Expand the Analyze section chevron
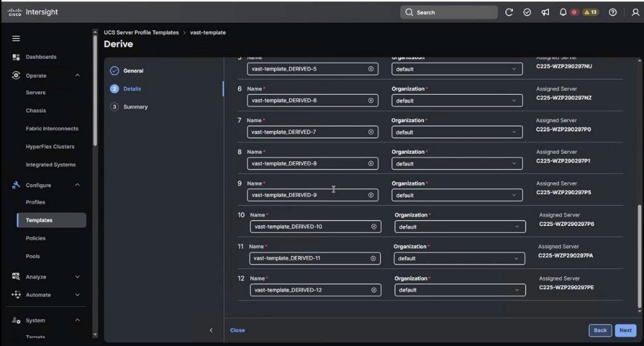The image size is (644, 346). (77, 277)
